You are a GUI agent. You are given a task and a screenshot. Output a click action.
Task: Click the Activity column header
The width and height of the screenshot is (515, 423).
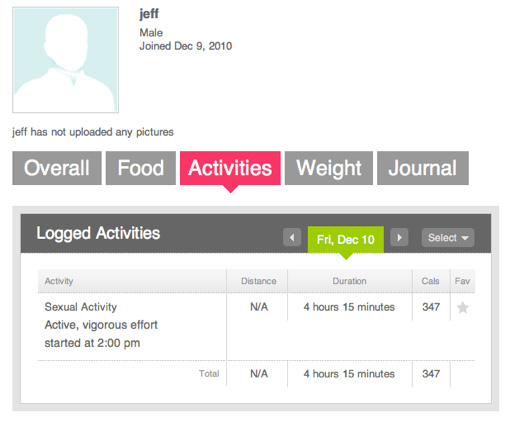tap(59, 281)
